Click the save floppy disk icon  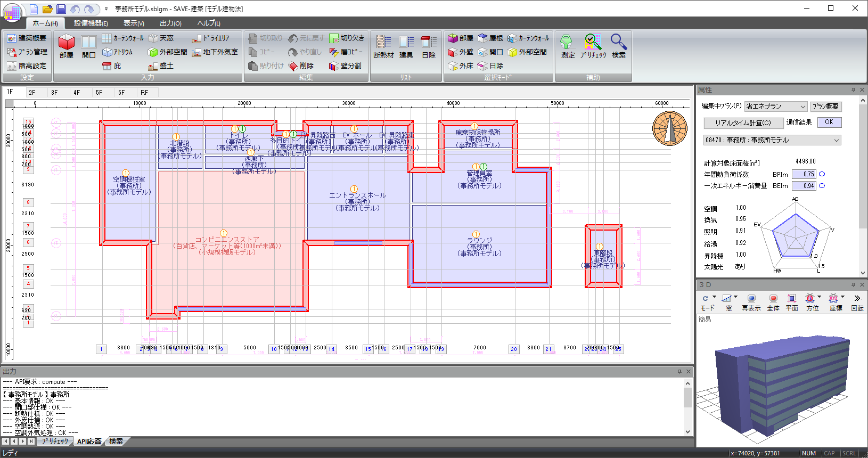point(61,9)
